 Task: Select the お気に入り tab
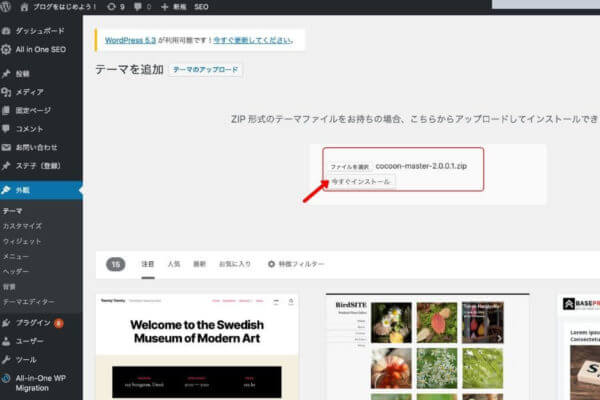click(235, 264)
